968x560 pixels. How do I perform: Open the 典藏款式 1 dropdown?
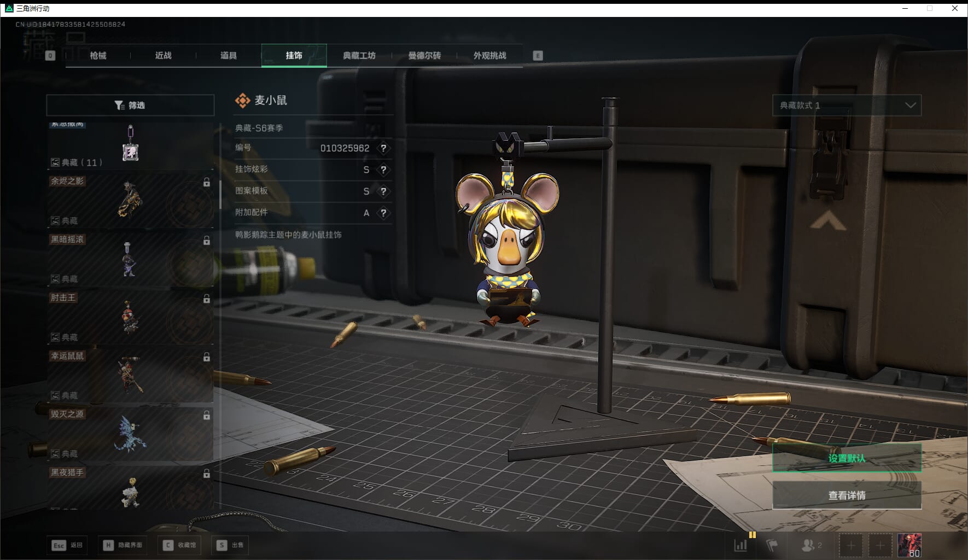[847, 105]
